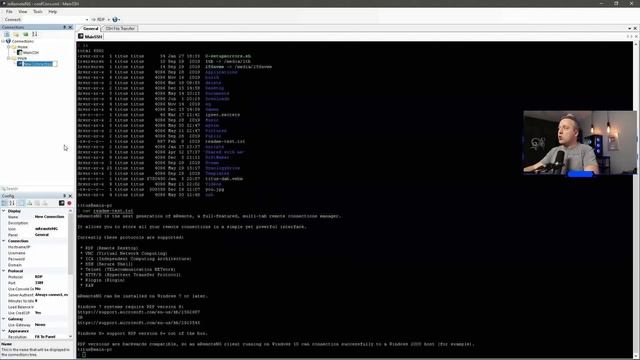The width and height of the screenshot is (640, 360).
Task: Collapse the Gateway property category
Action: click(x=4, y=319)
